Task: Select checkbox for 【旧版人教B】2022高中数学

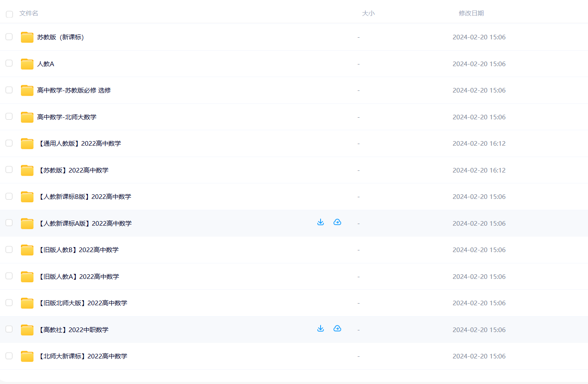Action: [9, 250]
